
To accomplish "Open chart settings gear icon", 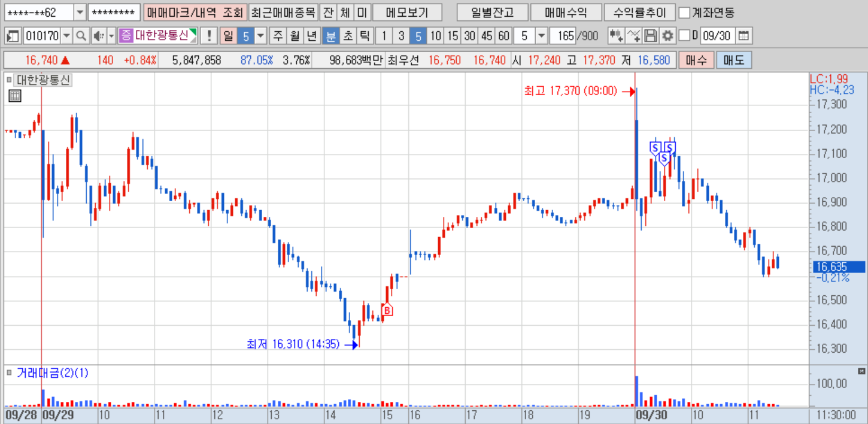I will coord(667,36).
